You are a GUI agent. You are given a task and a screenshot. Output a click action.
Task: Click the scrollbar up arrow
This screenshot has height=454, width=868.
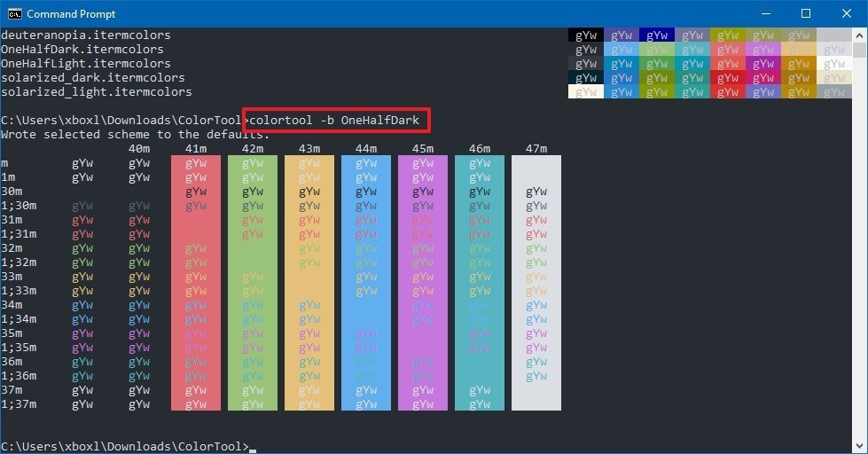[859, 35]
